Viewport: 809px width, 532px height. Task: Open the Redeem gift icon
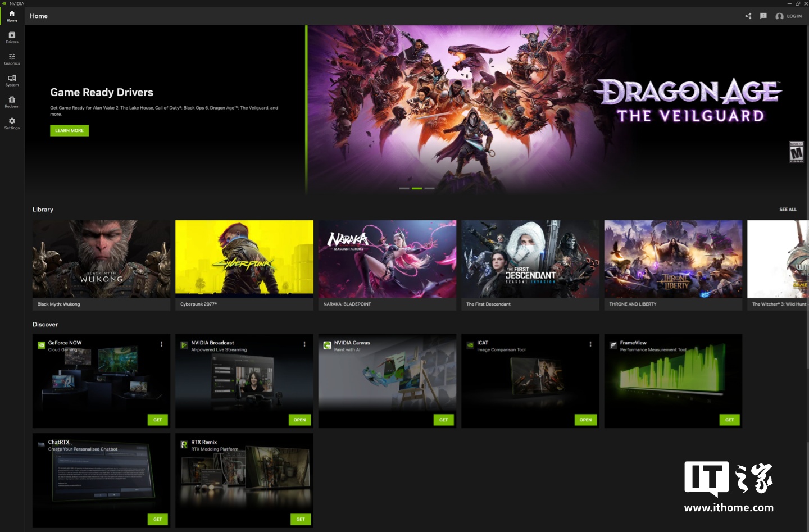[x=12, y=102]
